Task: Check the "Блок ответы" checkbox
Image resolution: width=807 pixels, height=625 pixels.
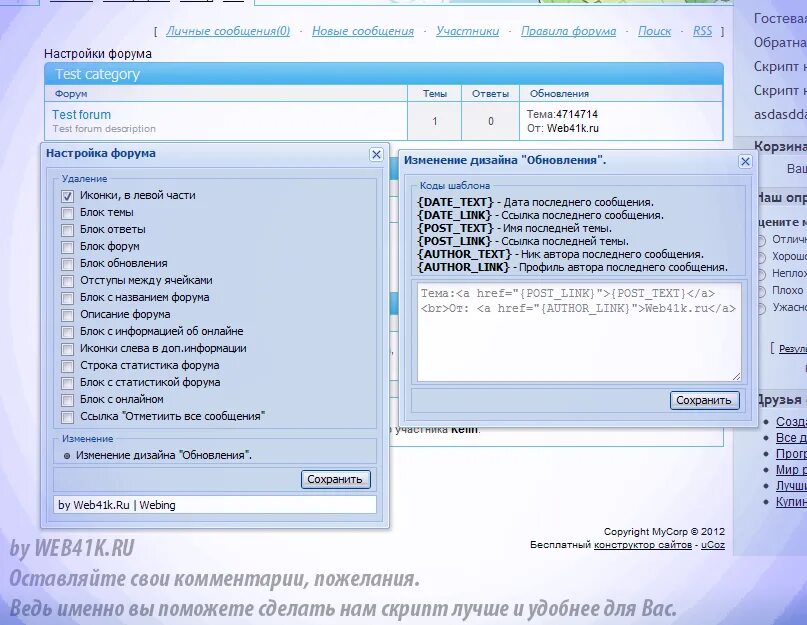Action: pyautogui.click(x=67, y=230)
